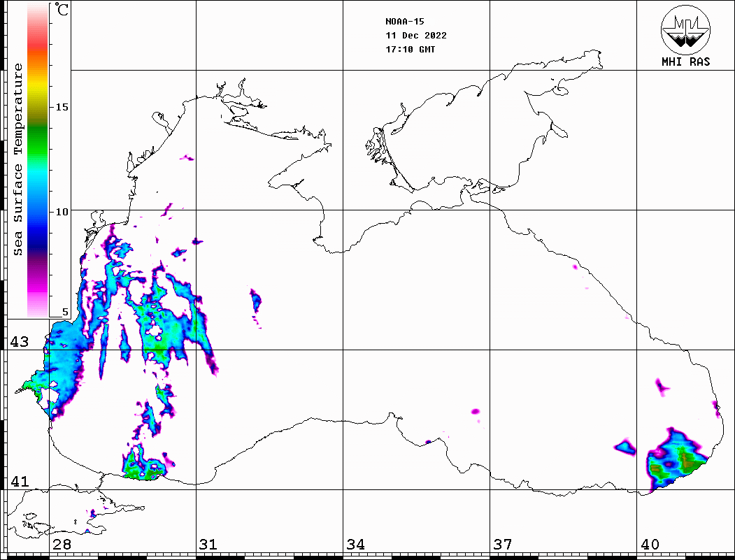Screen dimensions: 735x560
Task: Click longitude label 28
Action: tap(62, 545)
